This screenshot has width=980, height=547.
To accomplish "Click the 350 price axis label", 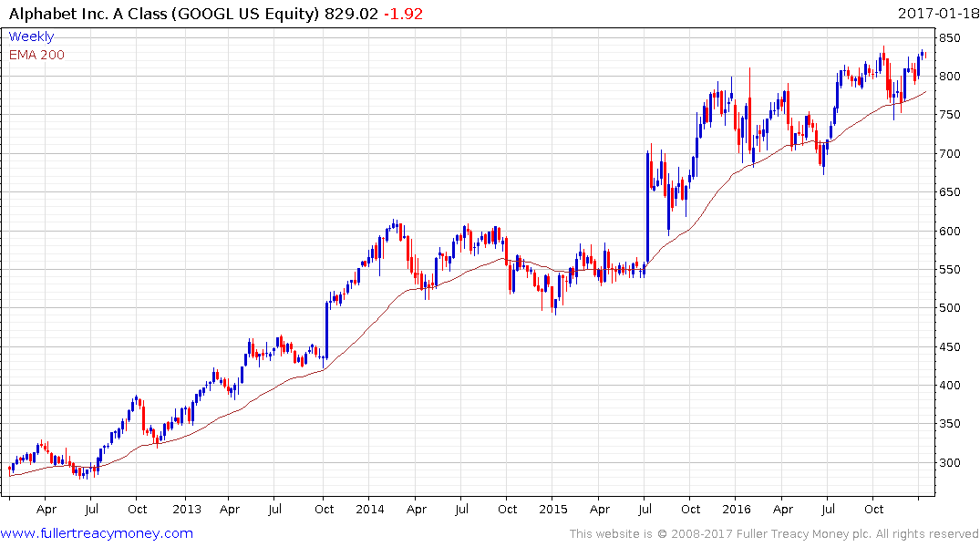I will coord(949,424).
